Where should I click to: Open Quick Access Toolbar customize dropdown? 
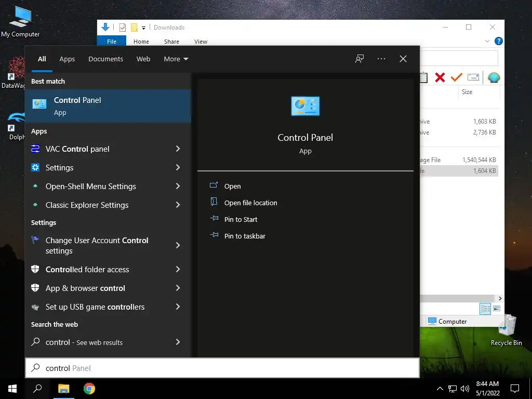click(x=143, y=28)
